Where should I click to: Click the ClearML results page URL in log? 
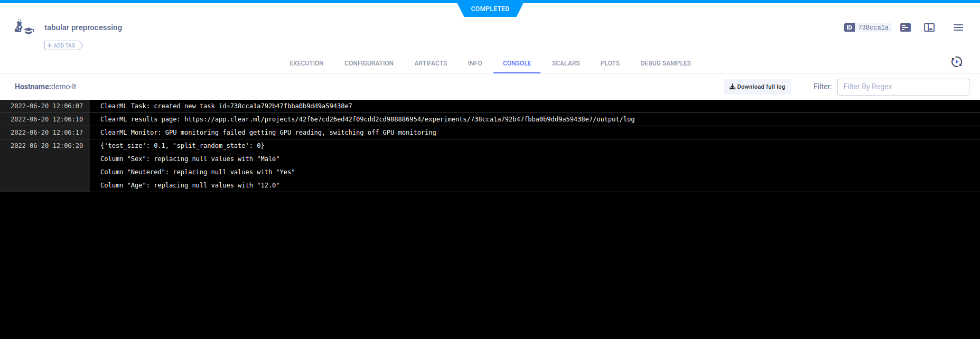(x=409, y=119)
